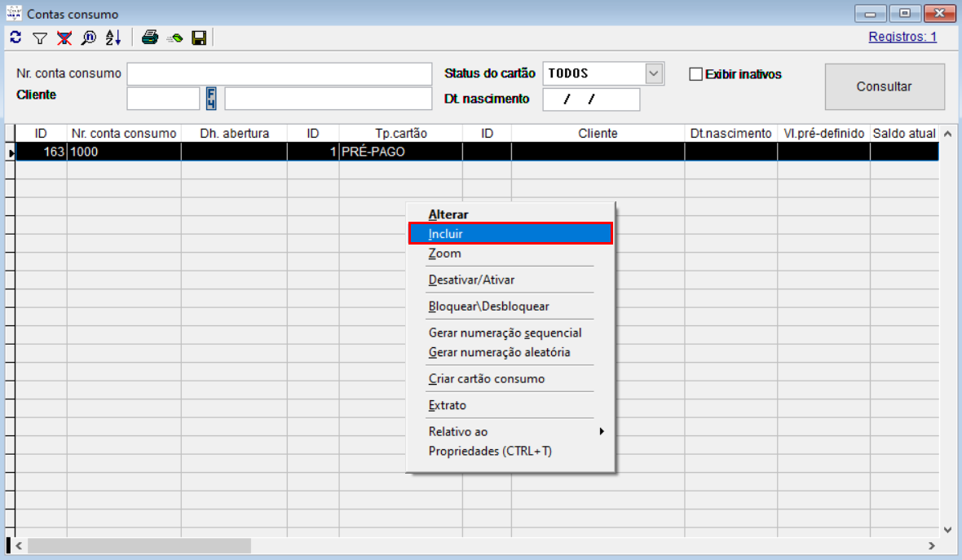Enable the Exibir inativos checkbox

pyautogui.click(x=695, y=74)
